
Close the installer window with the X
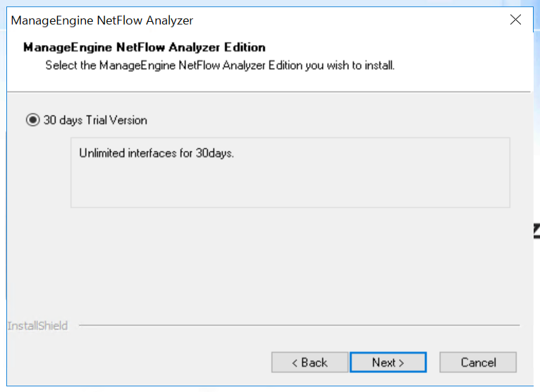(x=515, y=20)
